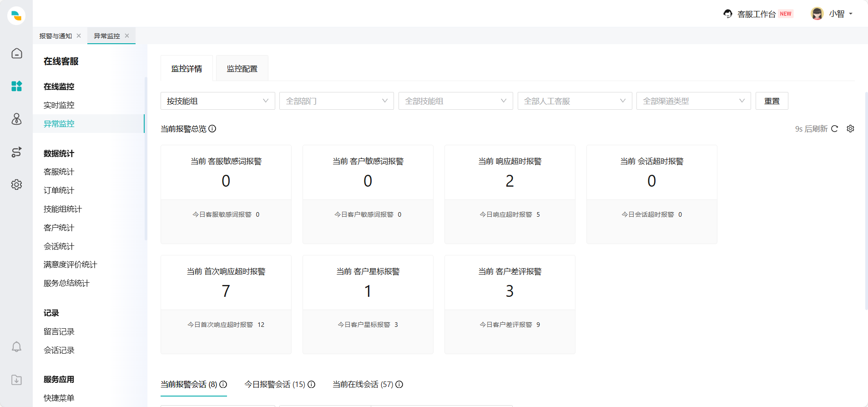Screen dimensions: 868x407
Task: Select the 异常监控 page tab
Action: coord(107,36)
